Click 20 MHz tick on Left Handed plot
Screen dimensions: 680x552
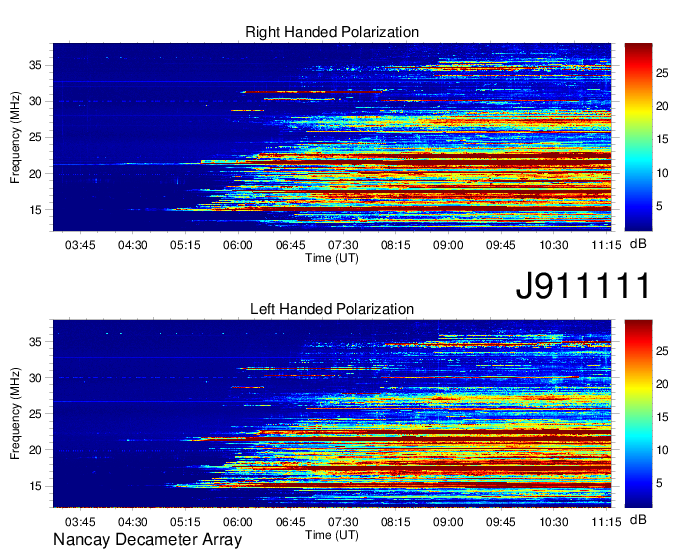35,450
